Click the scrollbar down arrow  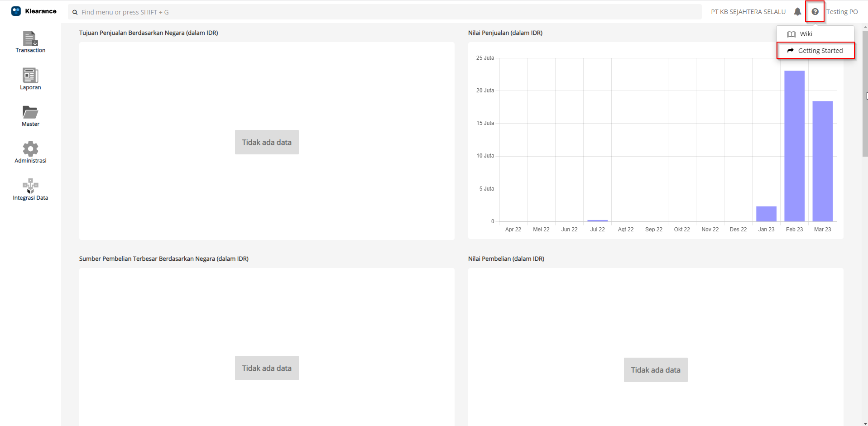click(865, 423)
